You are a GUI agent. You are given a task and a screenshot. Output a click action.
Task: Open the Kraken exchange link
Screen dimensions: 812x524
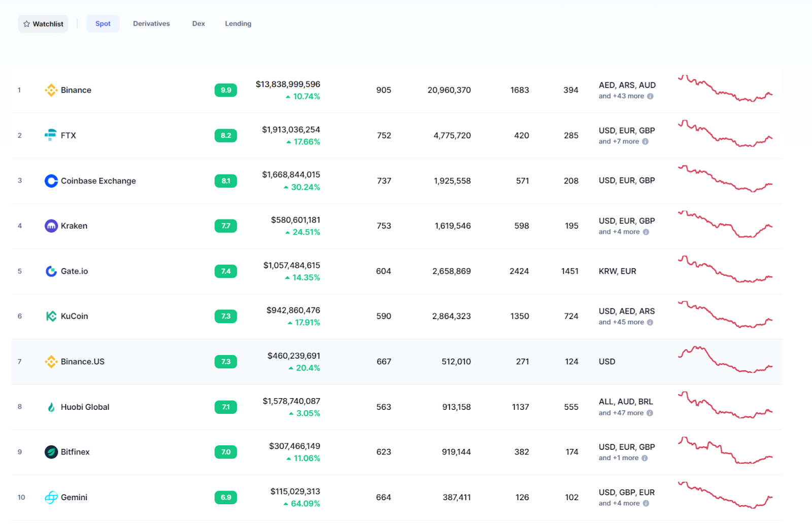click(x=74, y=226)
